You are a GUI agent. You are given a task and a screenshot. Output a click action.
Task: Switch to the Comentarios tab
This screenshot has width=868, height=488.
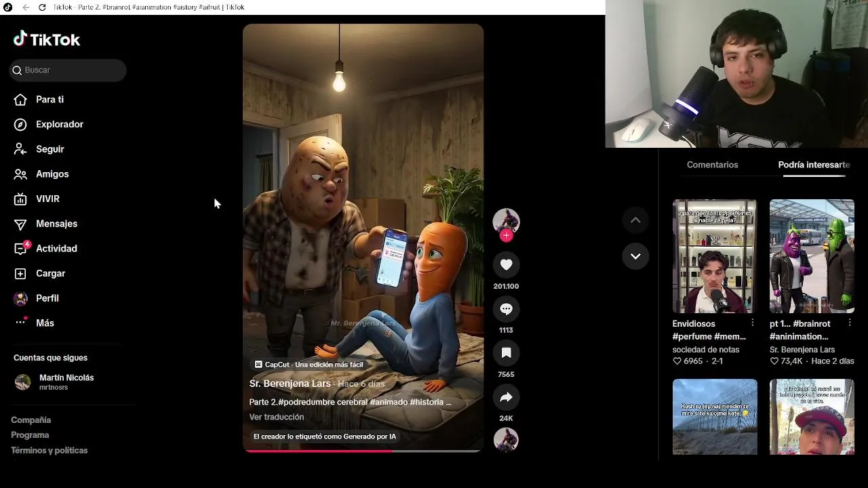point(712,165)
